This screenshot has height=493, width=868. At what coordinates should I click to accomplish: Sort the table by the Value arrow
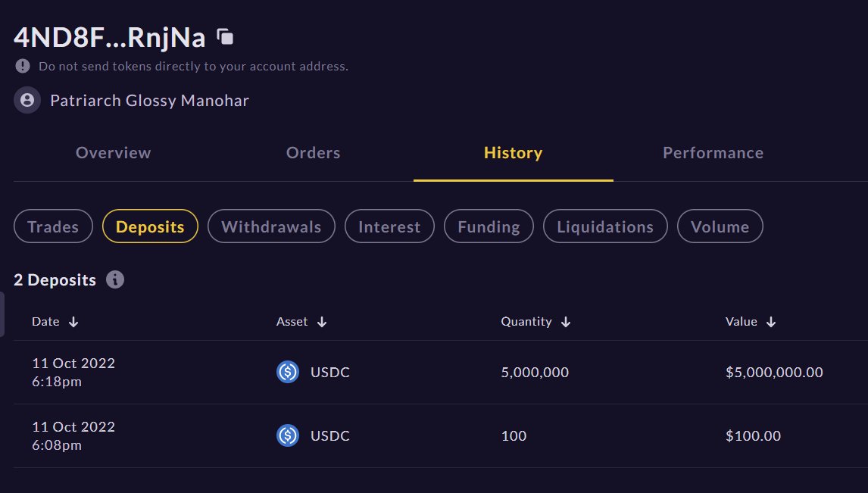coord(771,322)
